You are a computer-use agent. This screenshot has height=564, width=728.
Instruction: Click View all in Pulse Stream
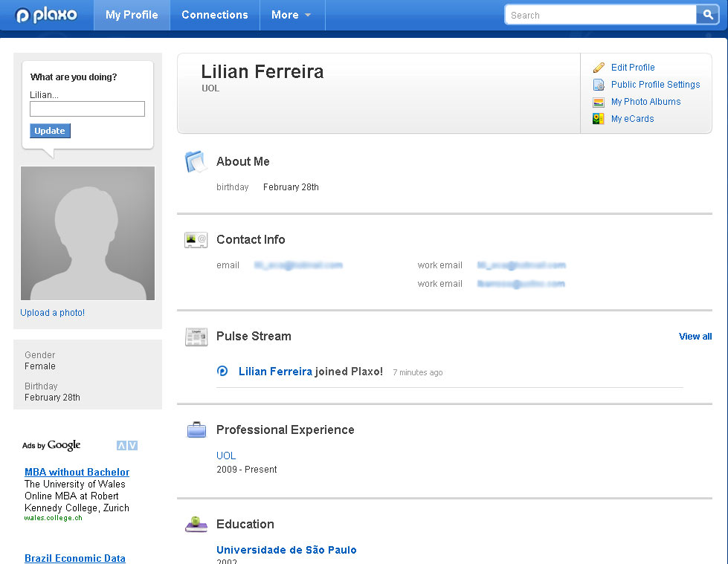coord(695,337)
